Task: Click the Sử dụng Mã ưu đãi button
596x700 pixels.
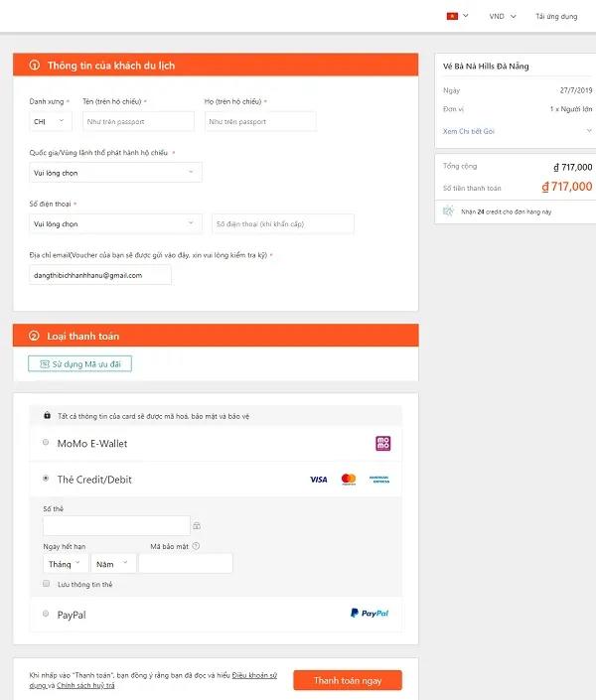Action: point(80,363)
